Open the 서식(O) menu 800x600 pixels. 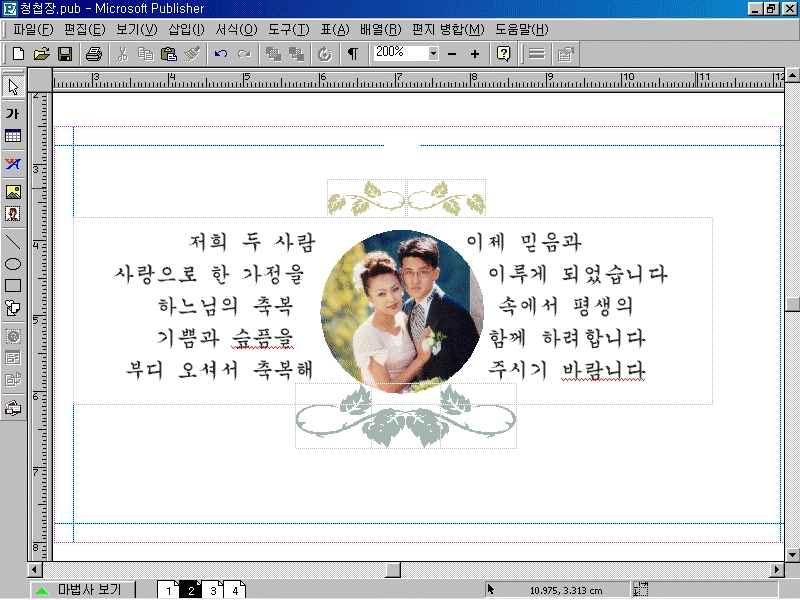236,30
